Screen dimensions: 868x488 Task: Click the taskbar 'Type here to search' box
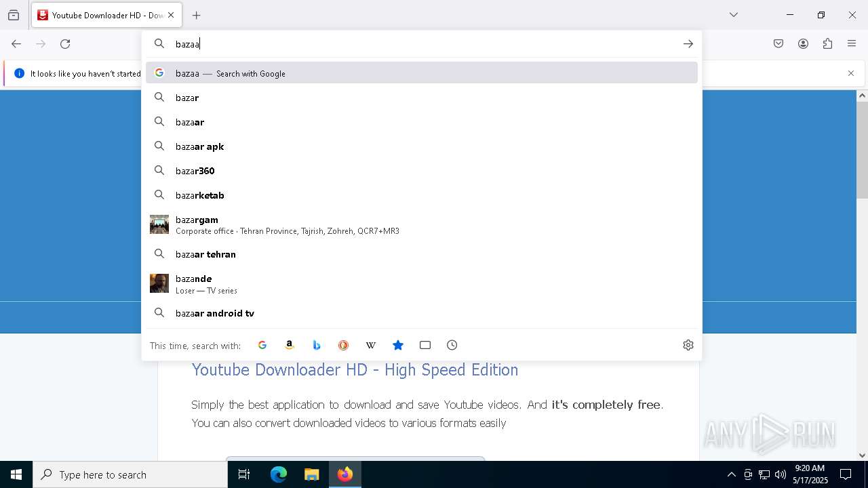point(130,474)
